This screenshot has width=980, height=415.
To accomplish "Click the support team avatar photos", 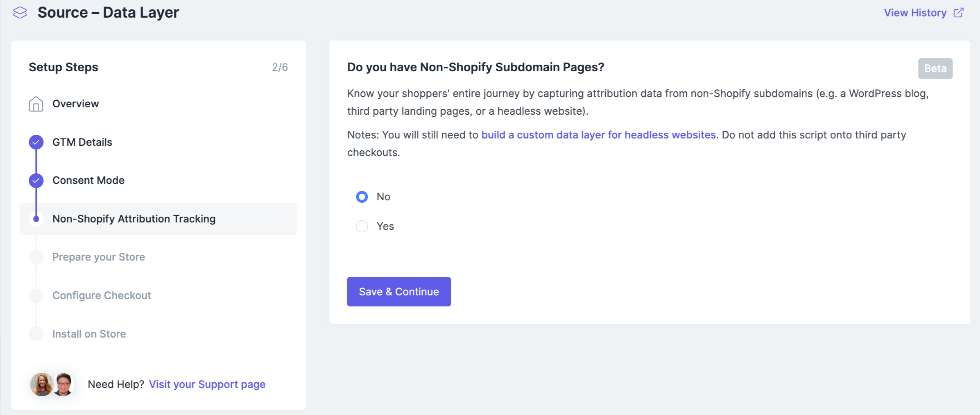I will pyautogui.click(x=52, y=384).
